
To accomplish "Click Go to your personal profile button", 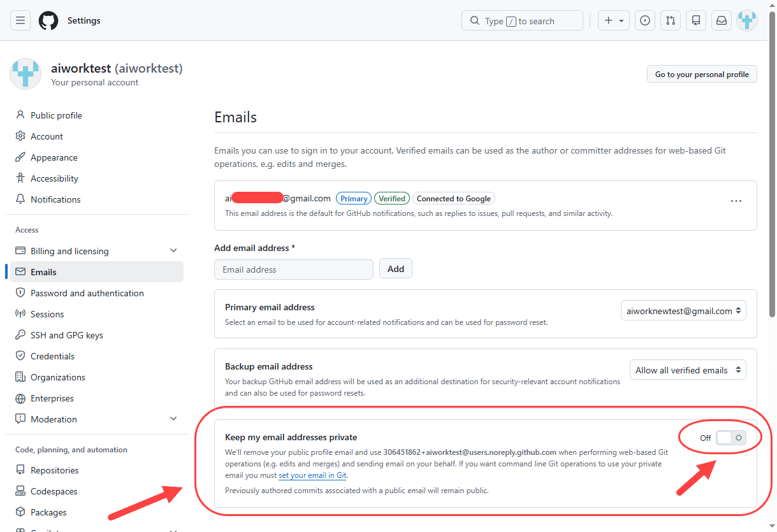I will (x=702, y=74).
